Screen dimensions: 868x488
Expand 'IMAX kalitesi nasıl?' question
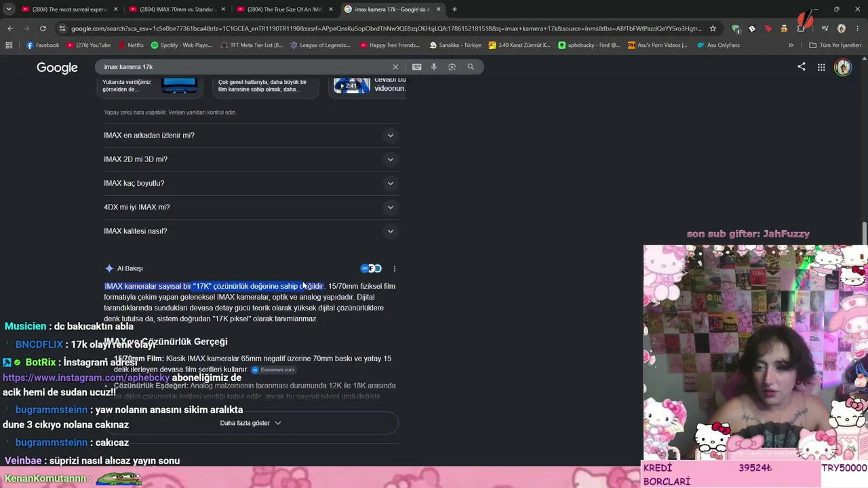pos(250,231)
